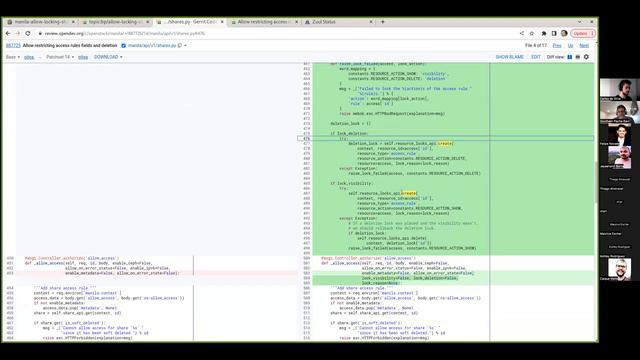This screenshot has width=640, height=360.
Task: Reload the current Gerrit page
Action: click(x=28, y=33)
